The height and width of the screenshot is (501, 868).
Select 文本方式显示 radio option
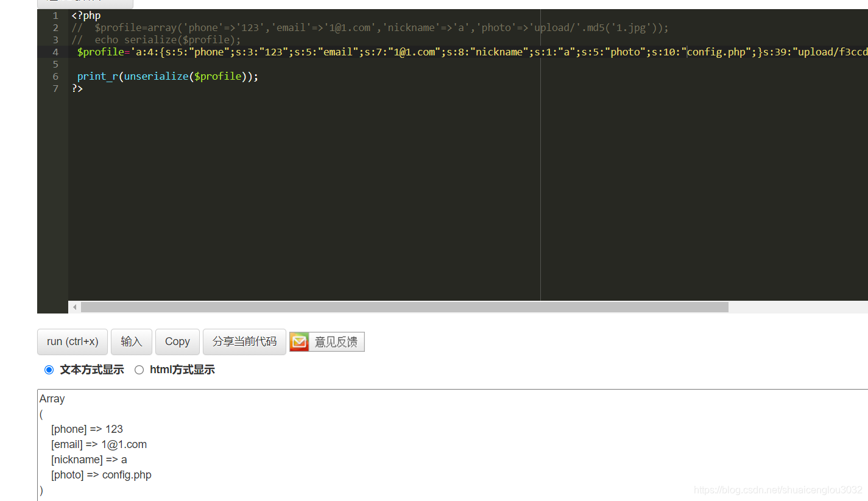49,370
